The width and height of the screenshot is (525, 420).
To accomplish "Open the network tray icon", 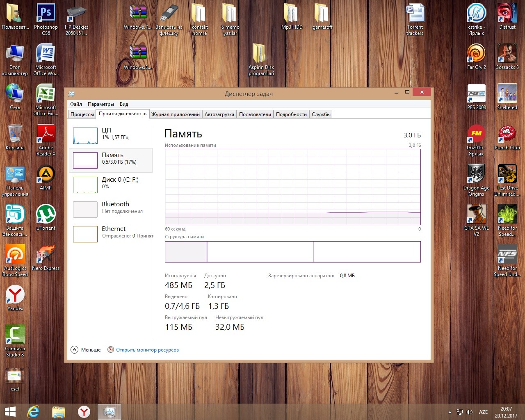I will (460, 412).
